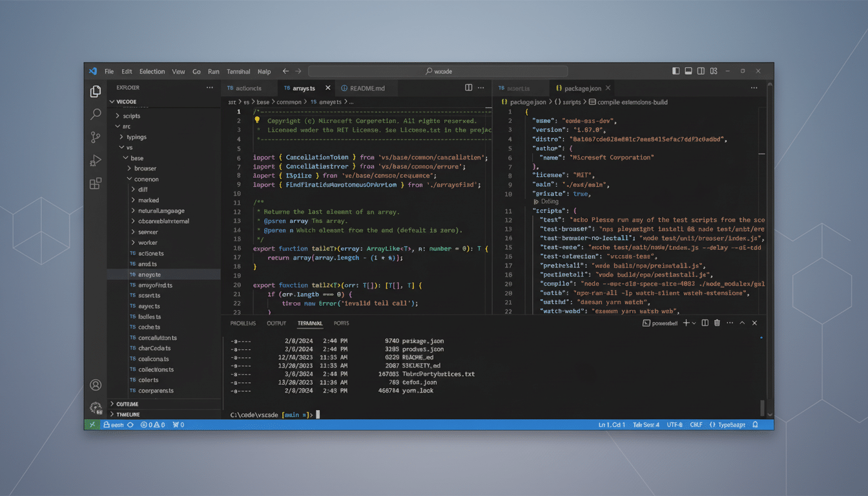Screen dimensions: 868x496
Task: Kill the terminal with the trash icon
Action: tap(717, 322)
